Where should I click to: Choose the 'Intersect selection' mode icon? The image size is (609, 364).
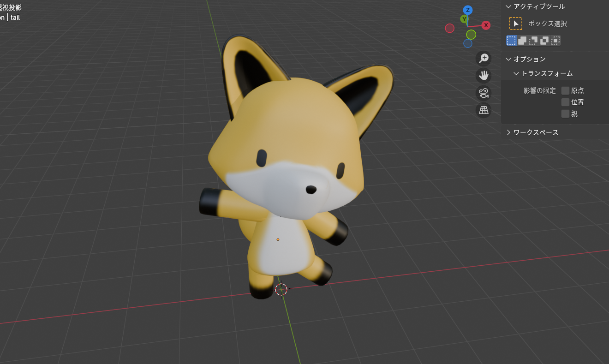pyautogui.click(x=556, y=41)
